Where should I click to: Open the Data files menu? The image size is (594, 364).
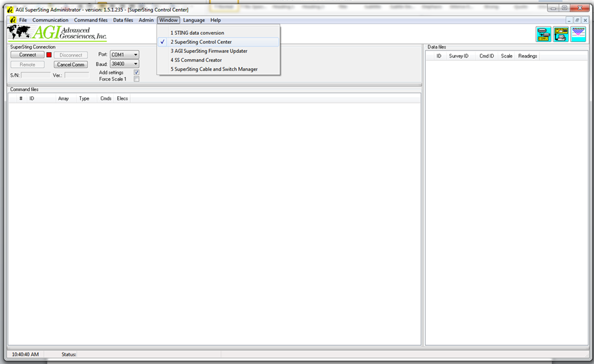(x=123, y=20)
